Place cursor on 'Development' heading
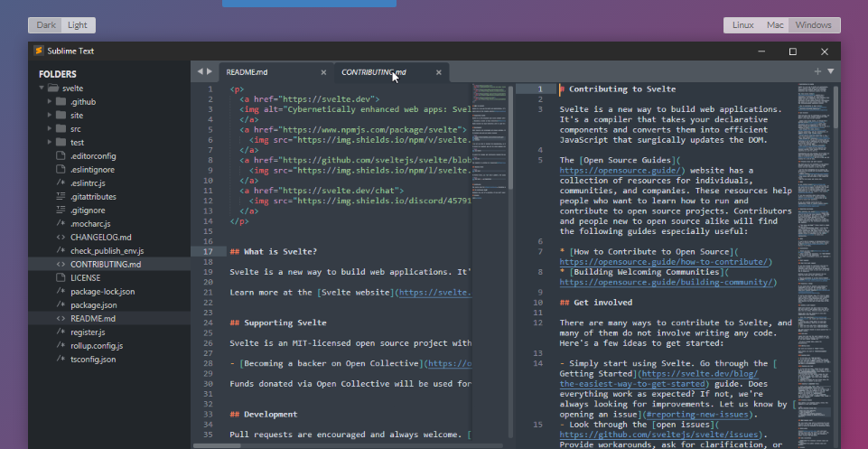This screenshot has width=868, height=449. pyautogui.click(x=271, y=415)
